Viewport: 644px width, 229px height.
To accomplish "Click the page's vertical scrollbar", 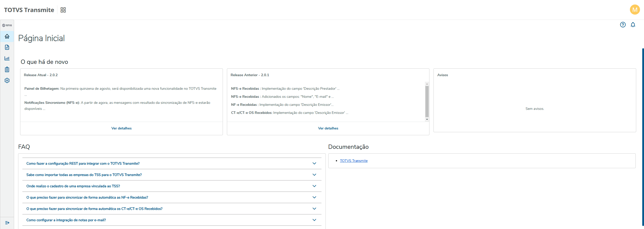I will [643, 137].
